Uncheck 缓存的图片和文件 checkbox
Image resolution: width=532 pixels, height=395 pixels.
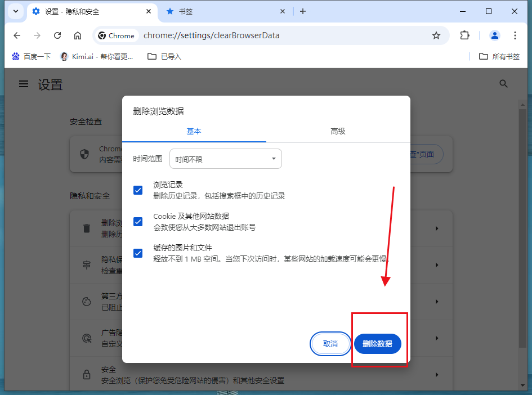138,253
